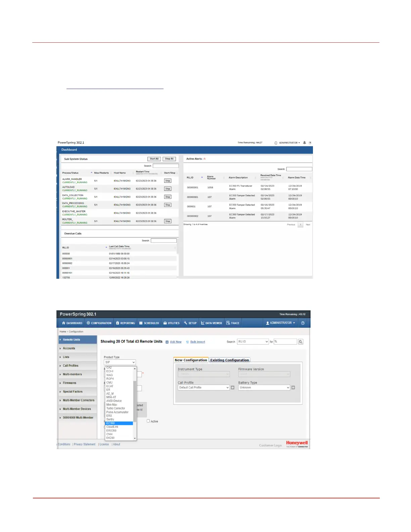Sort by Process/Status column arrow
Image resolution: width=411 pixels, height=532 pixels.
91,173
